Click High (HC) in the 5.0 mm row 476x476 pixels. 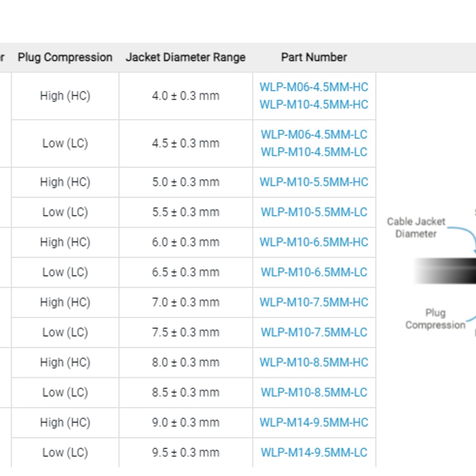tap(65, 182)
